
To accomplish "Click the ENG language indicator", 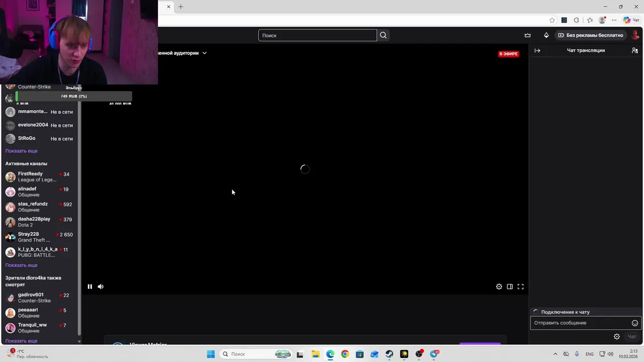I will (x=590, y=354).
